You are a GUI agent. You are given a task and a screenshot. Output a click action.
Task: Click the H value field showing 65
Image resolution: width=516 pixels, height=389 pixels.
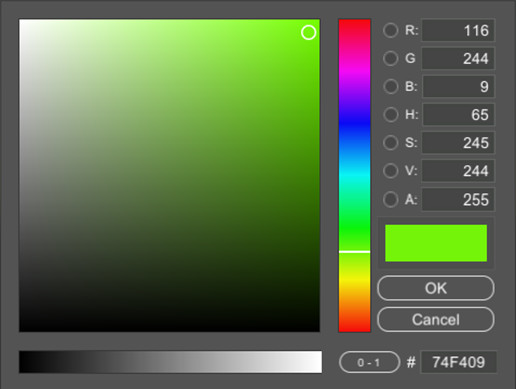pos(458,114)
